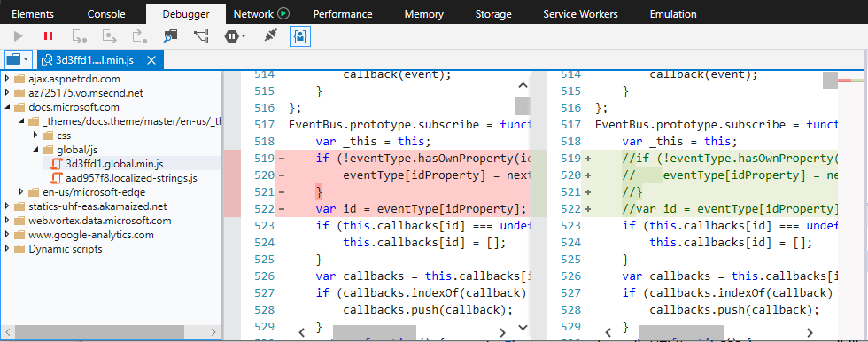Click the Step into icon
Screen dimensions: 868x342
(80, 36)
